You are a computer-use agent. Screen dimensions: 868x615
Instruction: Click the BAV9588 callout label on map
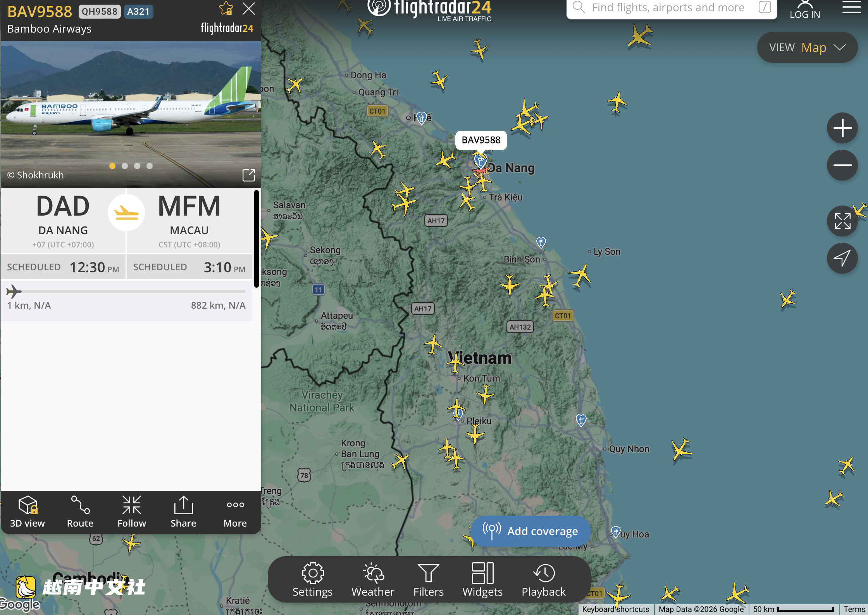coord(481,140)
